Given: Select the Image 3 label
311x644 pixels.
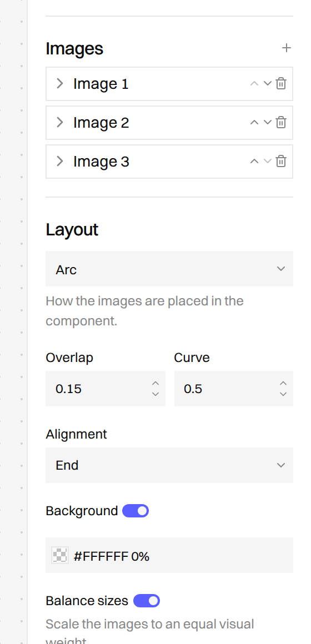Looking at the screenshot, I should coord(101,162).
